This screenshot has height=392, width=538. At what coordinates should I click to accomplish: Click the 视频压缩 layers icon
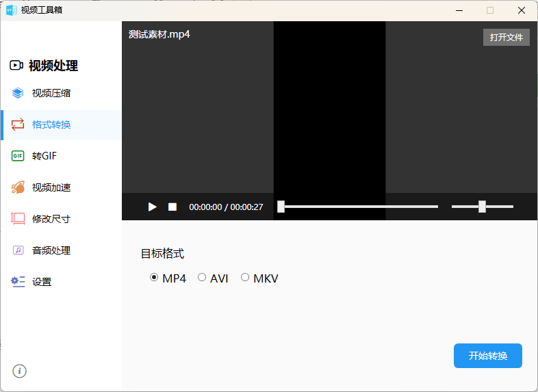coord(18,93)
